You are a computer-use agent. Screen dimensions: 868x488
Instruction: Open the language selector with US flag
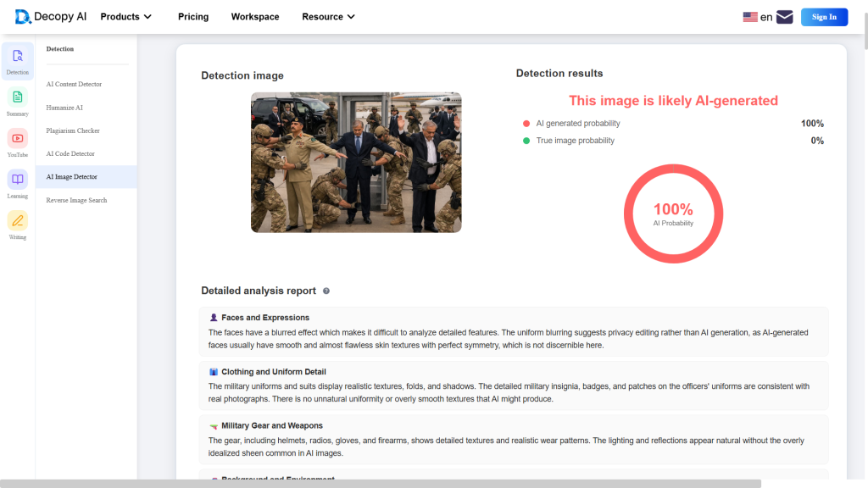pos(757,17)
